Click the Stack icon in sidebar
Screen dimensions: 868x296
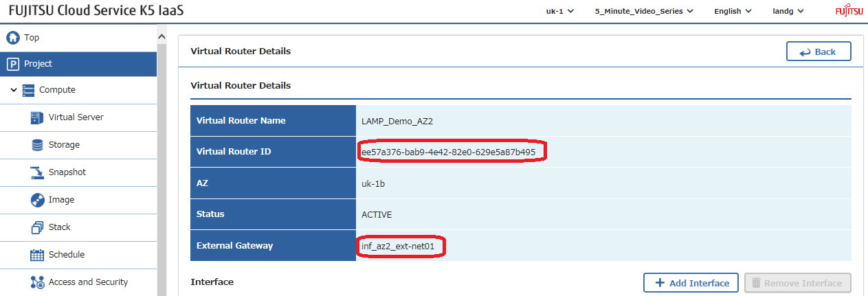pyautogui.click(x=37, y=227)
